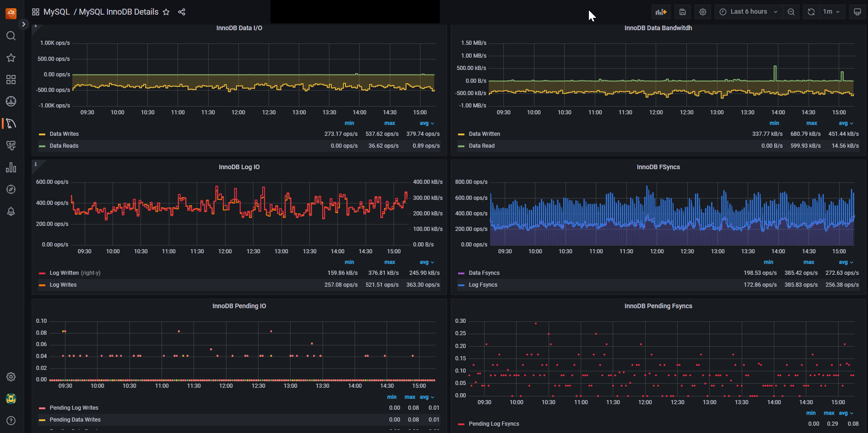Open the 1m refresh interval dropdown
The width and height of the screenshot is (868, 433).
click(x=831, y=12)
